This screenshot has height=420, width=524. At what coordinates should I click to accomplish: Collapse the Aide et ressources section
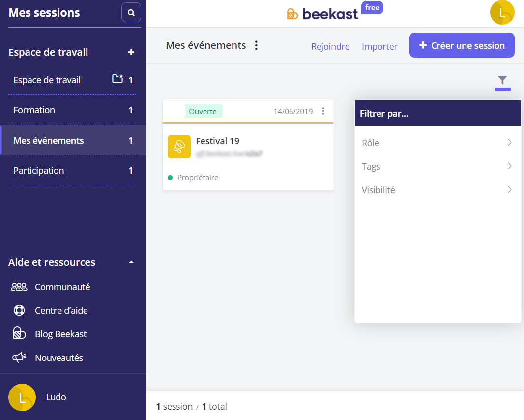click(x=131, y=262)
